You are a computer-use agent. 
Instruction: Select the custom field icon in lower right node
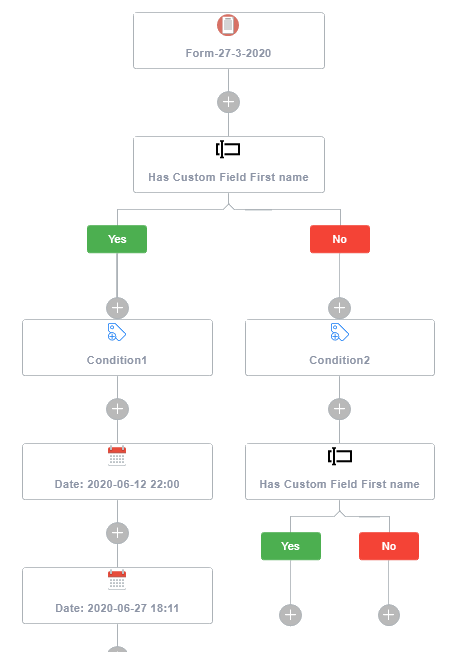coord(340,456)
